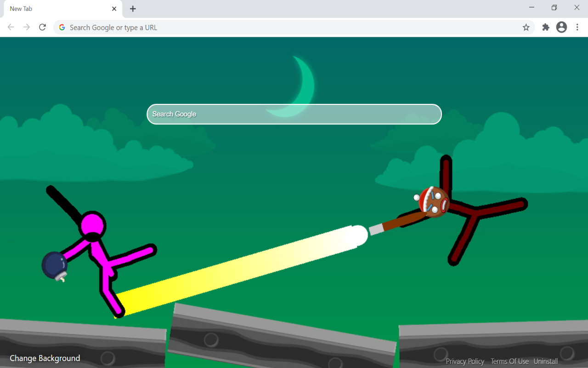Open the Privacy Policy link
Screen dimensions: 588x368
[465, 361]
